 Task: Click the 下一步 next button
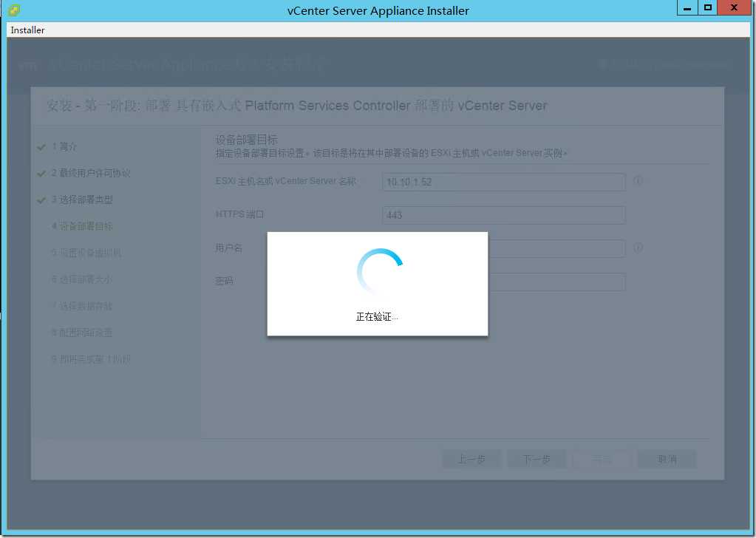537,459
